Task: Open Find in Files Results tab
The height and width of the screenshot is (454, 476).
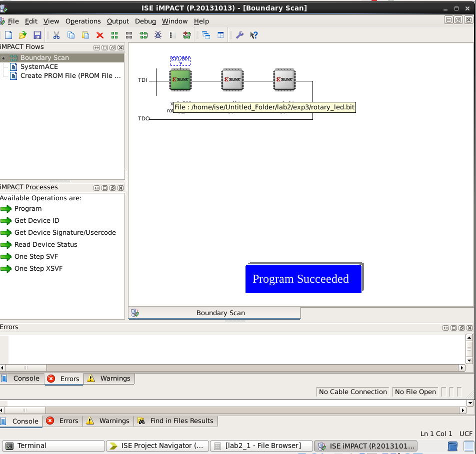Action: [x=176, y=421]
